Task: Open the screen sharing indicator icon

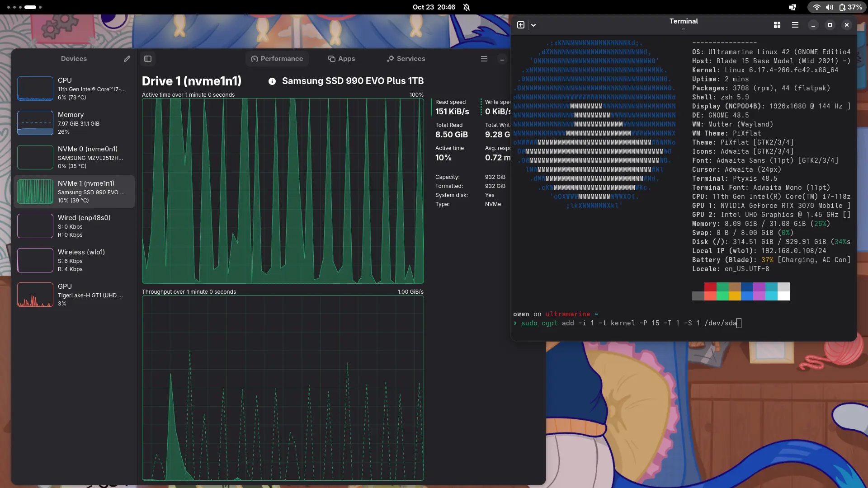Action: click(x=793, y=7)
